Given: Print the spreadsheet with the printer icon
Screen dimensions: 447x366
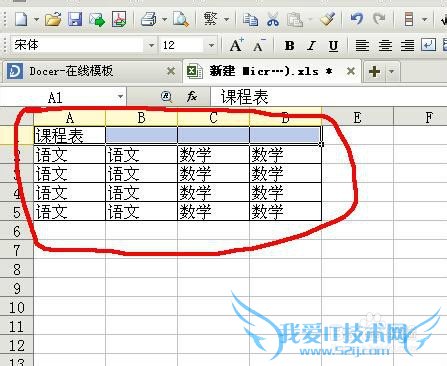Looking at the screenshot, I should click(148, 19).
